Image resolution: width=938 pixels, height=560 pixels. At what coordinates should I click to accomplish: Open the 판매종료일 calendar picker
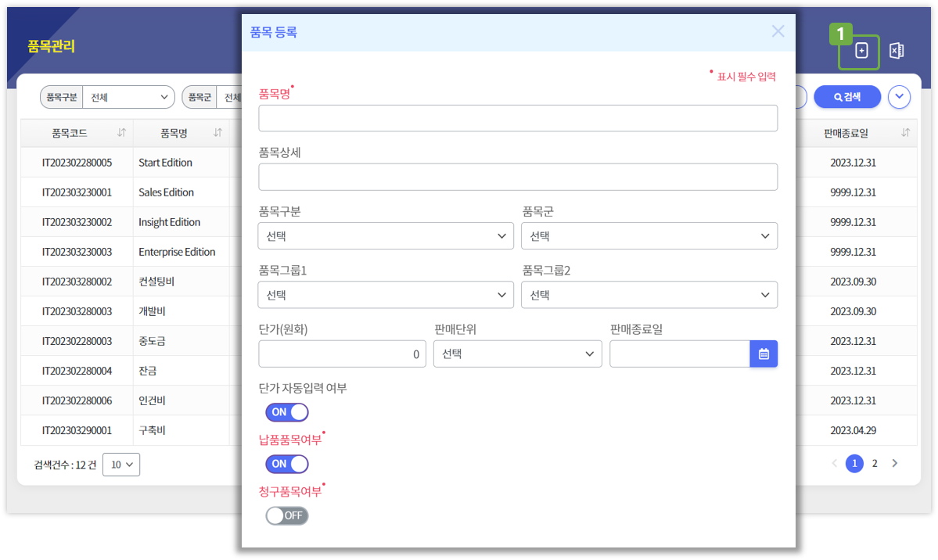pyautogui.click(x=764, y=354)
